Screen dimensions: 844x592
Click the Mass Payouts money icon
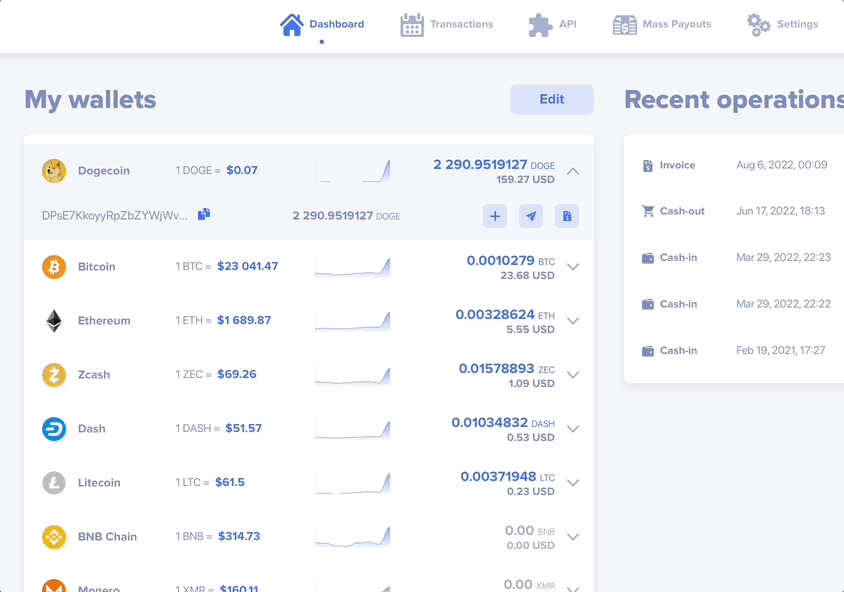click(624, 25)
